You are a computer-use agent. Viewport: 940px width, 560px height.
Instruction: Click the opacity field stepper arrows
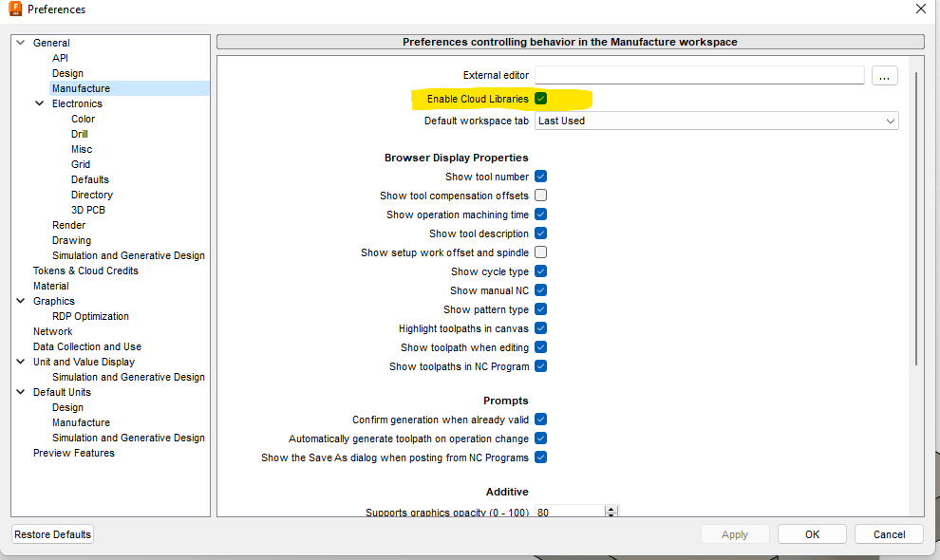[611, 512]
